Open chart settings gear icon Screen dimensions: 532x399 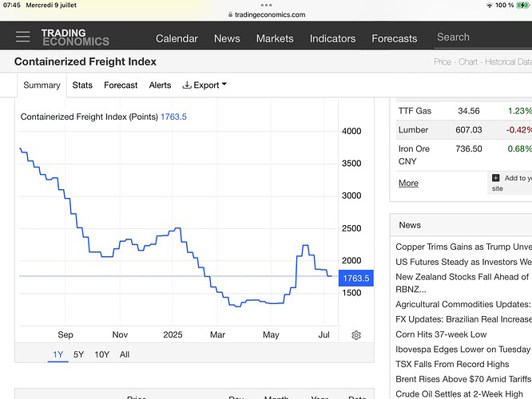(356, 335)
